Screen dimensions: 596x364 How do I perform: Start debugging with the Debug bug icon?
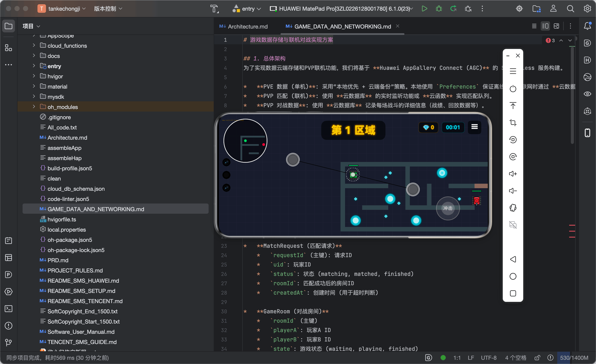pyautogui.click(x=439, y=9)
